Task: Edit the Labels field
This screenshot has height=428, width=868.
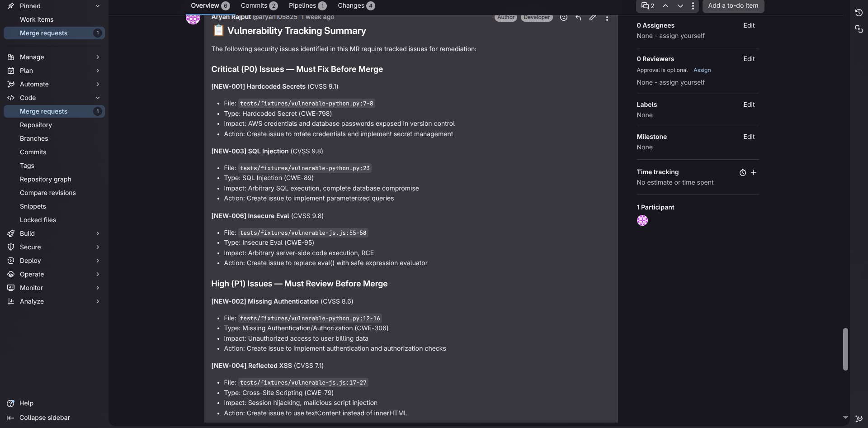Action: pyautogui.click(x=749, y=105)
